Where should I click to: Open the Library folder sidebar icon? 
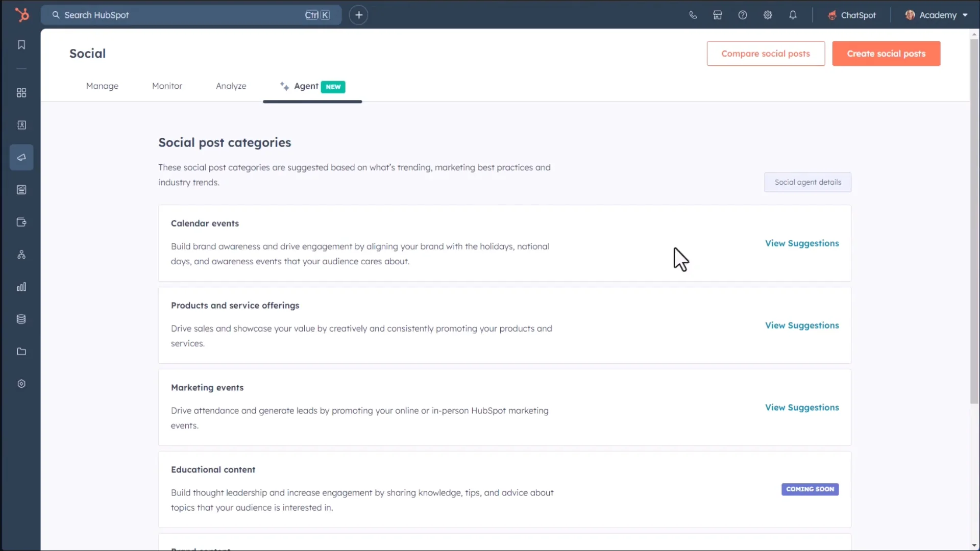click(x=21, y=352)
